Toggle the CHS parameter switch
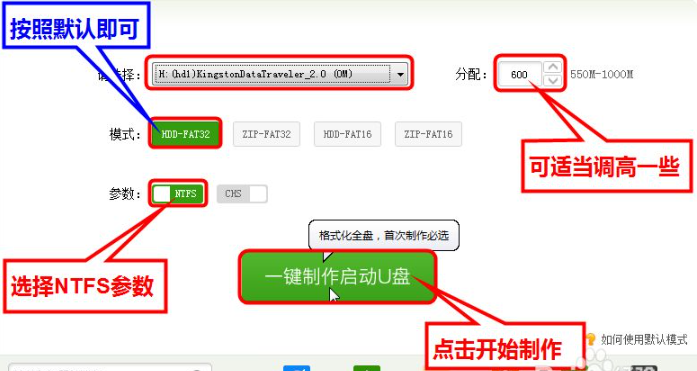Viewport: 697px width, 371px height. point(242,194)
